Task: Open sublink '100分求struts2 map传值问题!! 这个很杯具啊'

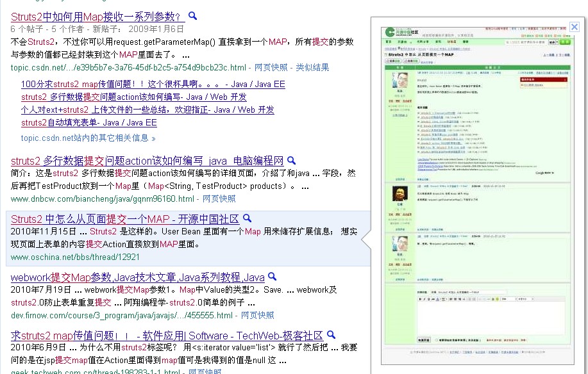Action: click(153, 85)
